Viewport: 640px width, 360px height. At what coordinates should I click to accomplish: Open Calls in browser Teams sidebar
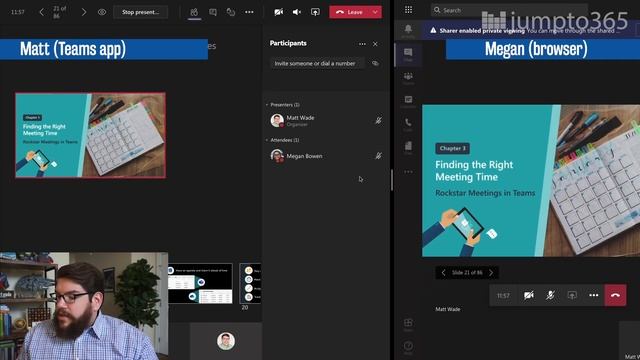408,124
